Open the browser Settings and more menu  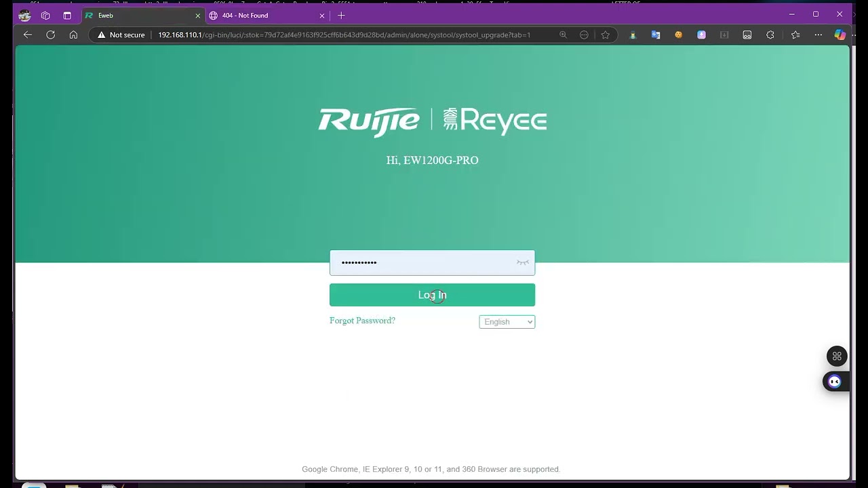[x=818, y=35]
